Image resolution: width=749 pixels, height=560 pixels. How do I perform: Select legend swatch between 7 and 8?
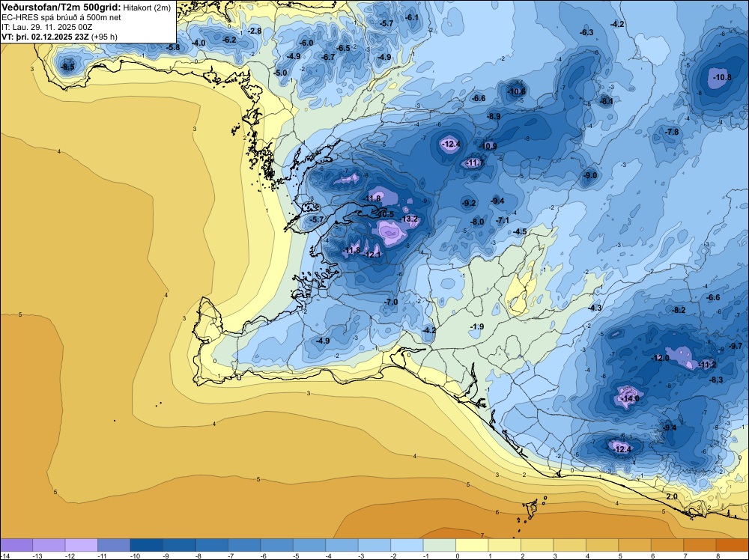click(700, 545)
